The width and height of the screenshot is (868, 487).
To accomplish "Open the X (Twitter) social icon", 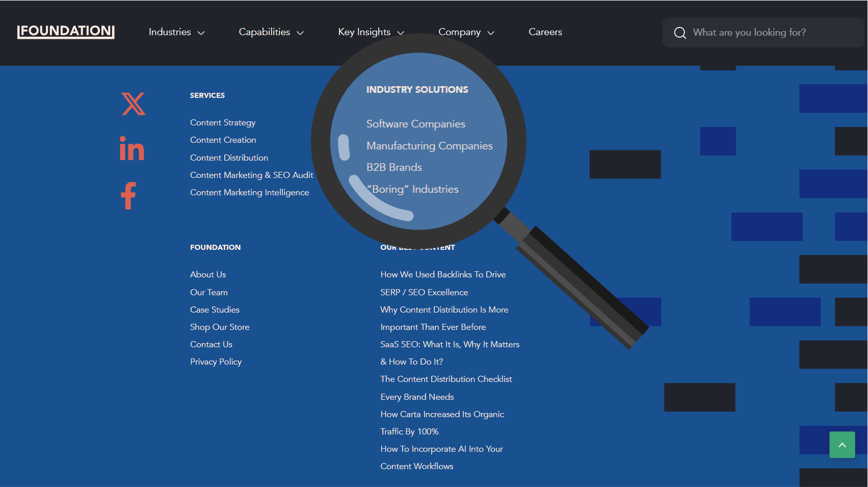I will pyautogui.click(x=134, y=104).
